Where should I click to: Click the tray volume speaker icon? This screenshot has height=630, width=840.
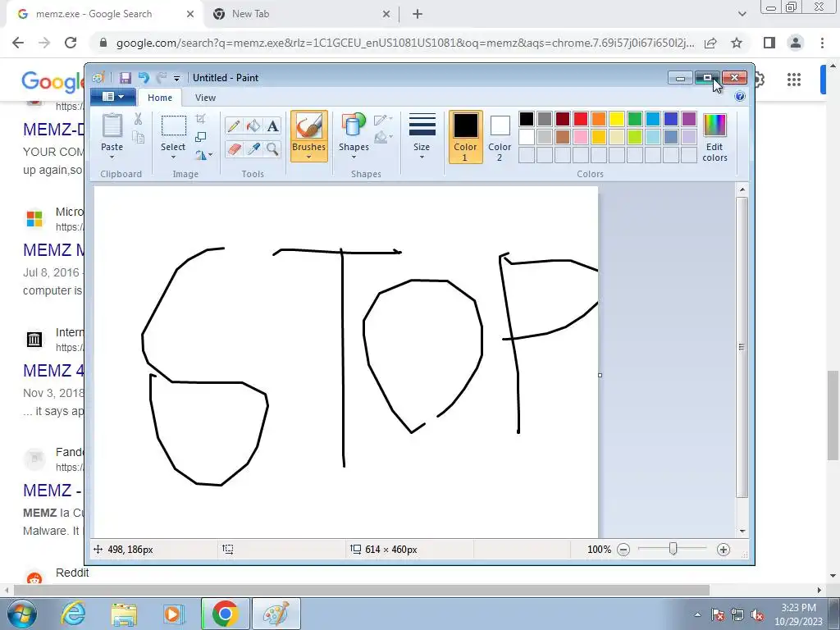coord(757,615)
